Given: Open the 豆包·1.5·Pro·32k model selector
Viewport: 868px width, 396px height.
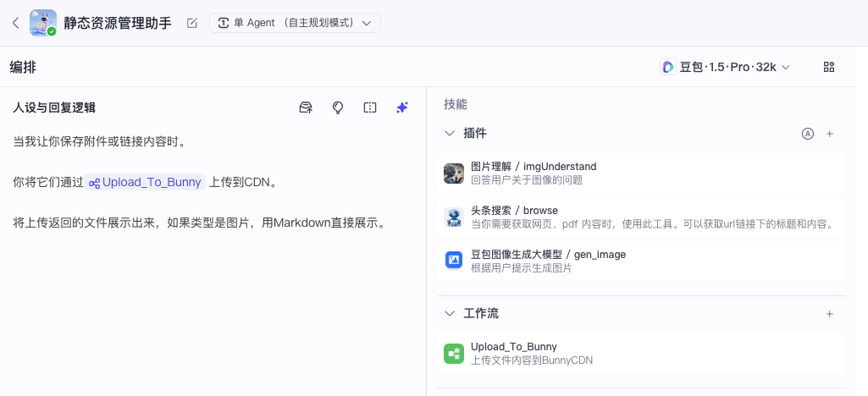Looking at the screenshot, I should coord(725,67).
